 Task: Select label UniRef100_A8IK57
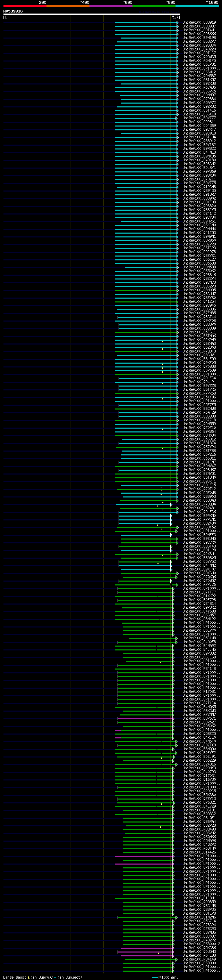click(199, 80)
